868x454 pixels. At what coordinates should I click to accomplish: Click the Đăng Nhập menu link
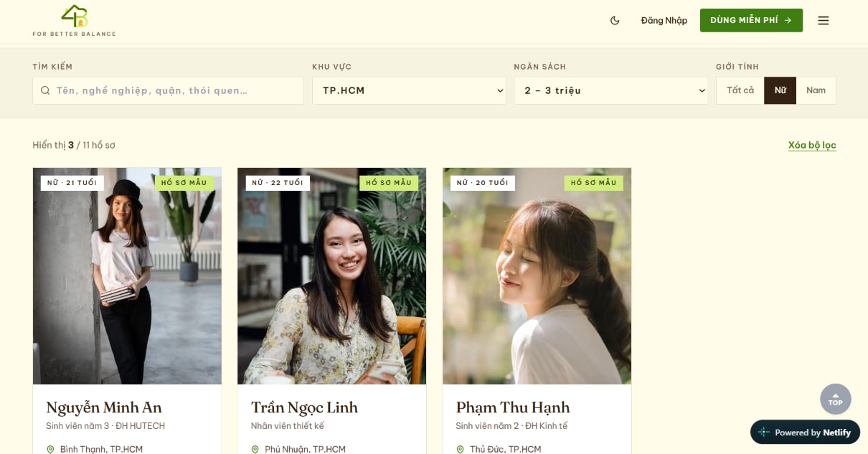[664, 20]
